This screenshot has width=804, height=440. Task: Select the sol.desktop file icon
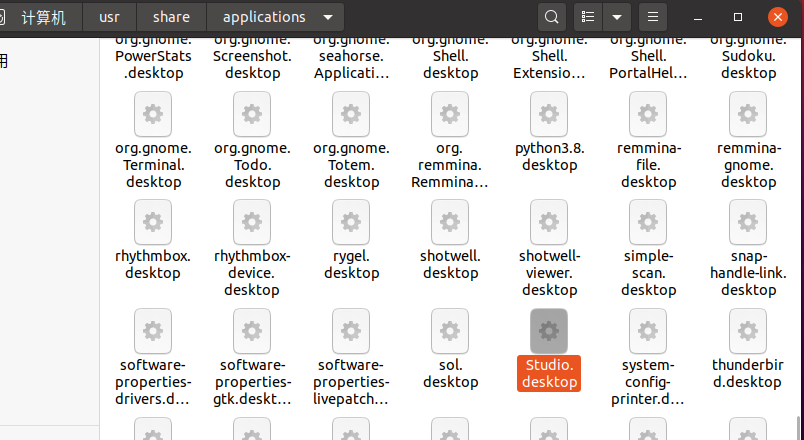pos(450,331)
